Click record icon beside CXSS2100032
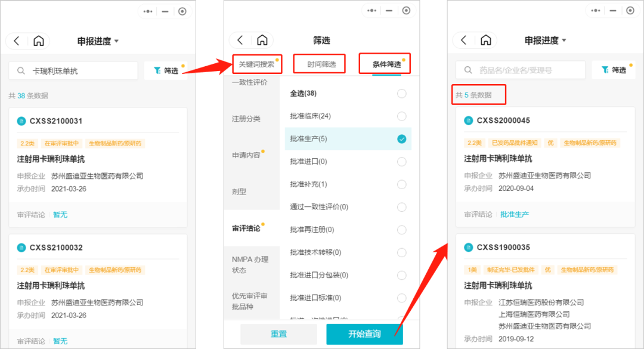Image resolution: width=644 pixels, height=349 pixels. coord(21,248)
